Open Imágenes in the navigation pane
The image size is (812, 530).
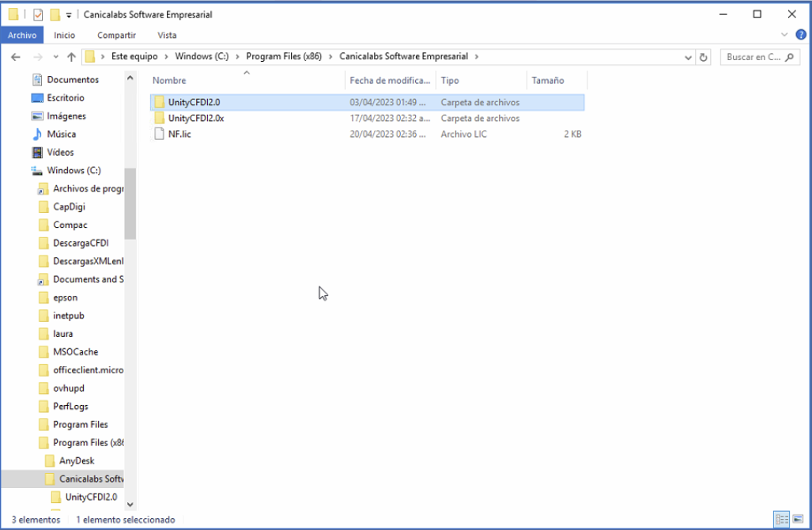(66, 116)
